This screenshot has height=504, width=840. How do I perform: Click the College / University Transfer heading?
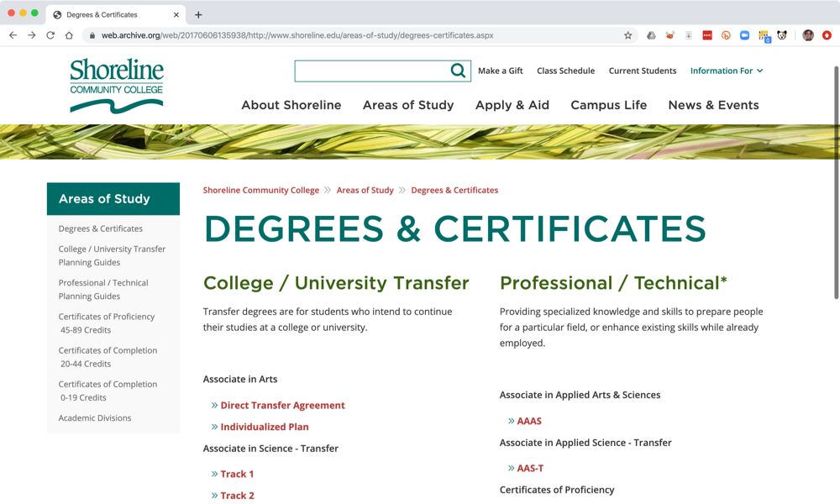pos(336,283)
